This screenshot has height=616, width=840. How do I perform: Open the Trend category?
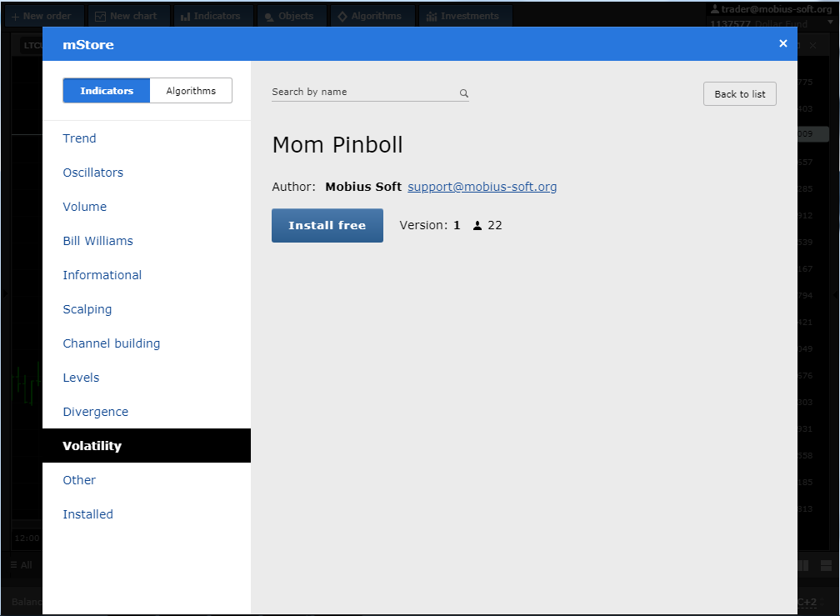pyautogui.click(x=79, y=138)
